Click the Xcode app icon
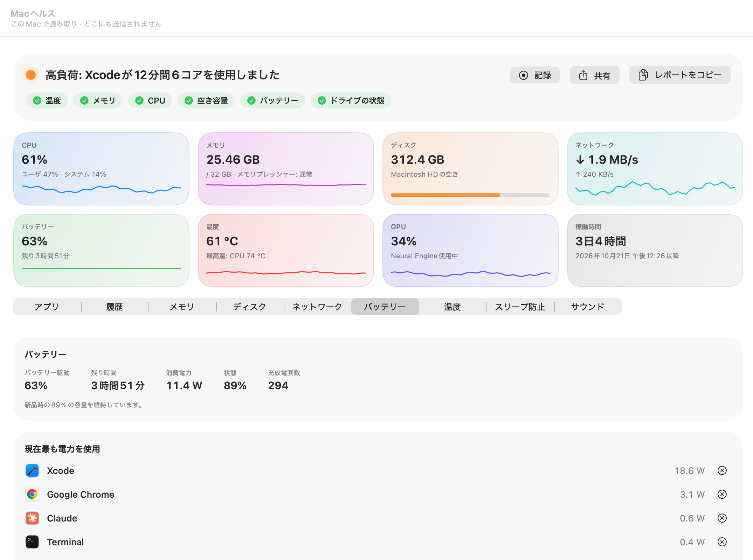 tap(32, 470)
